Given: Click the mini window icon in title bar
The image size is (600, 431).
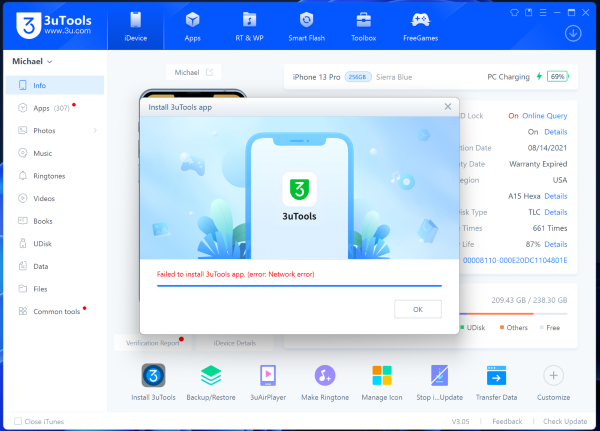Looking at the screenshot, I should point(528,13).
